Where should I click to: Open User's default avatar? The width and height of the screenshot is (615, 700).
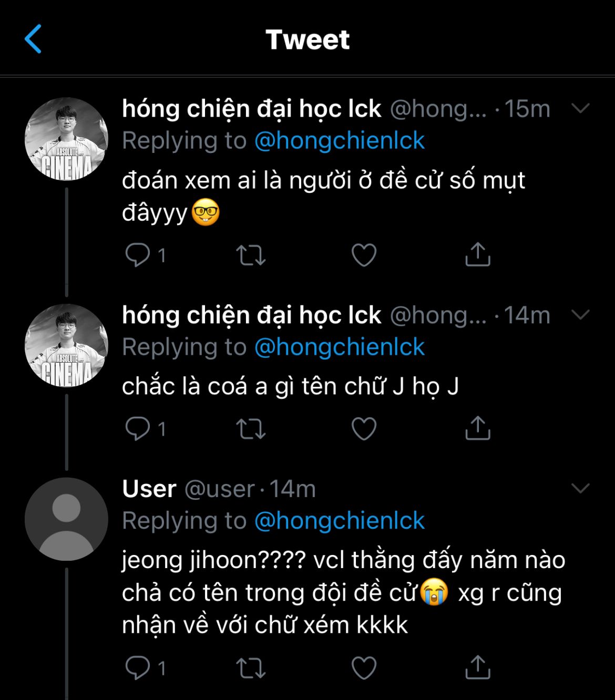click(66, 519)
